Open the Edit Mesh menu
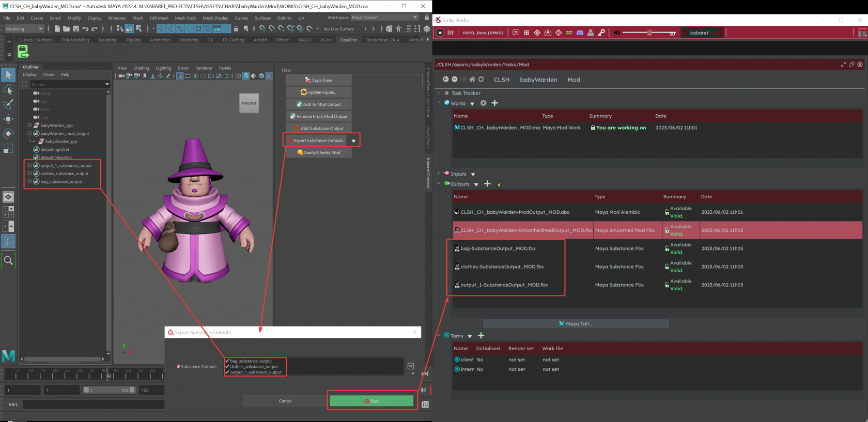Viewport: 868px width, 422px height. click(x=159, y=18)
